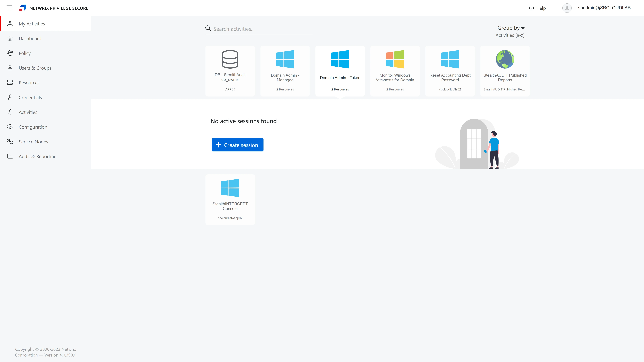
Task: Click the Users & Groups person icon
Action: tap(10, 68)
